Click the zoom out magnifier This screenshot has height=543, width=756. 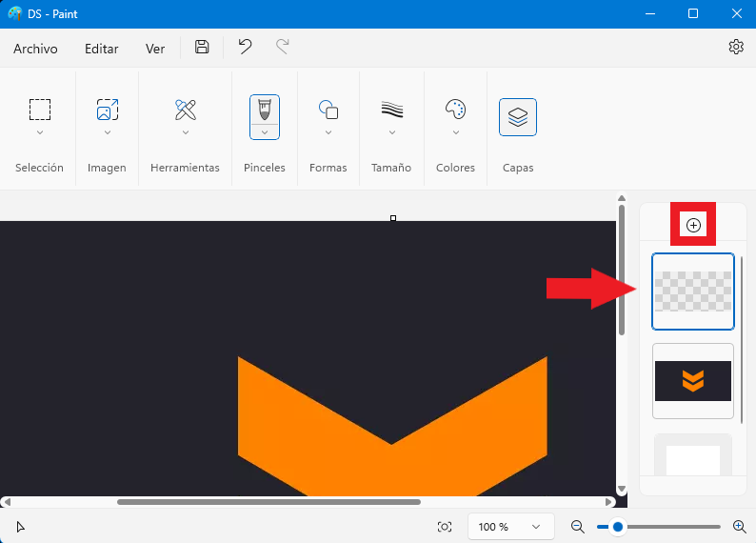(578, 527)
